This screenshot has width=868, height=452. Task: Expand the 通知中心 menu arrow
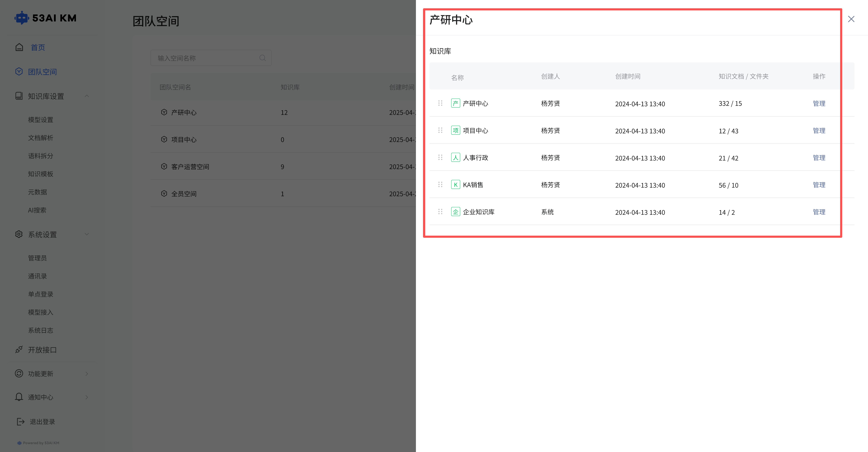coord(87,397)
